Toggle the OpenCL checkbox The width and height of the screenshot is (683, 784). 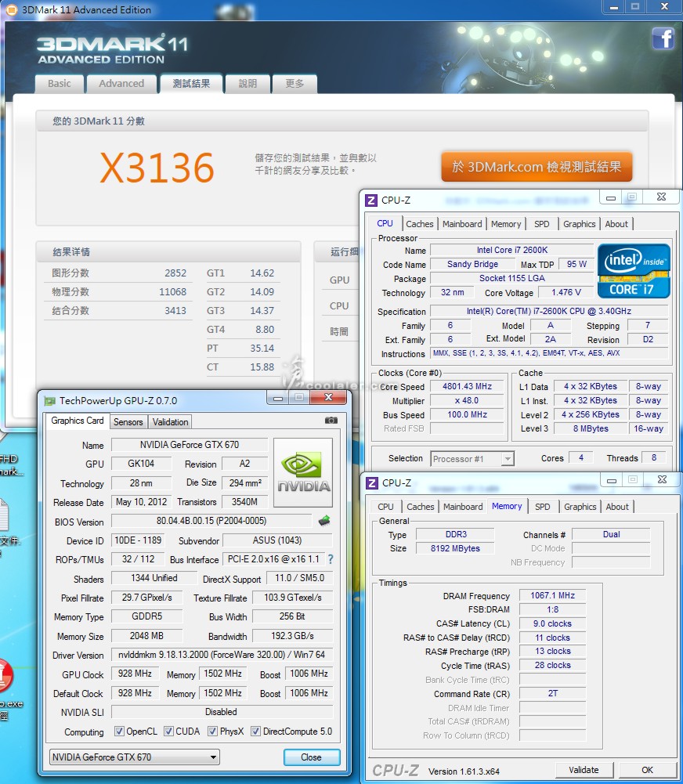(120, 732)
